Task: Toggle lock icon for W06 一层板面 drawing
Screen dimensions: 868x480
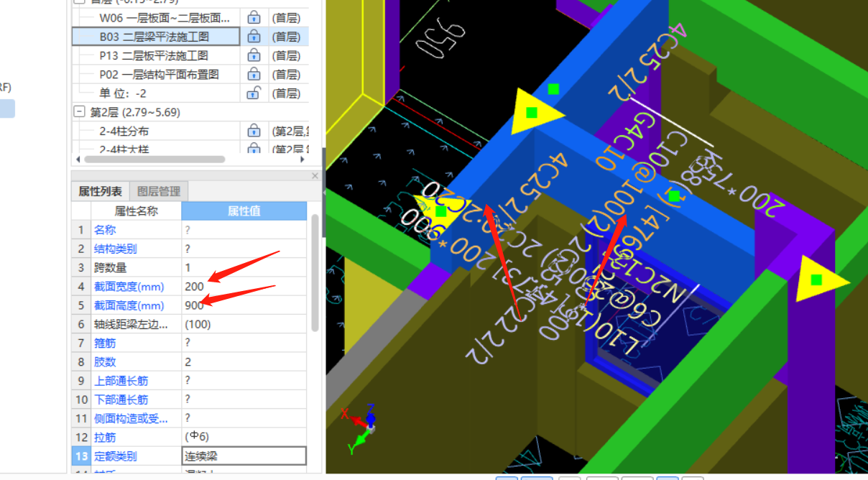Action: pyautogui.click(x=253, y=18)
